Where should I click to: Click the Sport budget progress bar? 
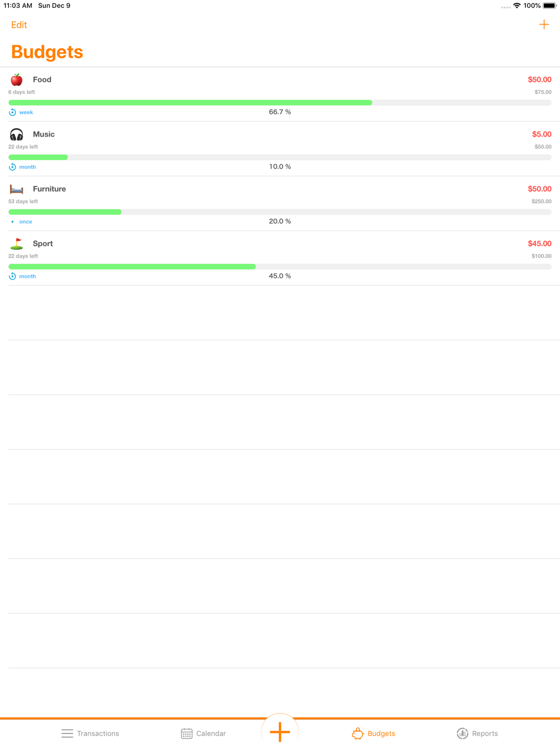(x=280, y=267)
